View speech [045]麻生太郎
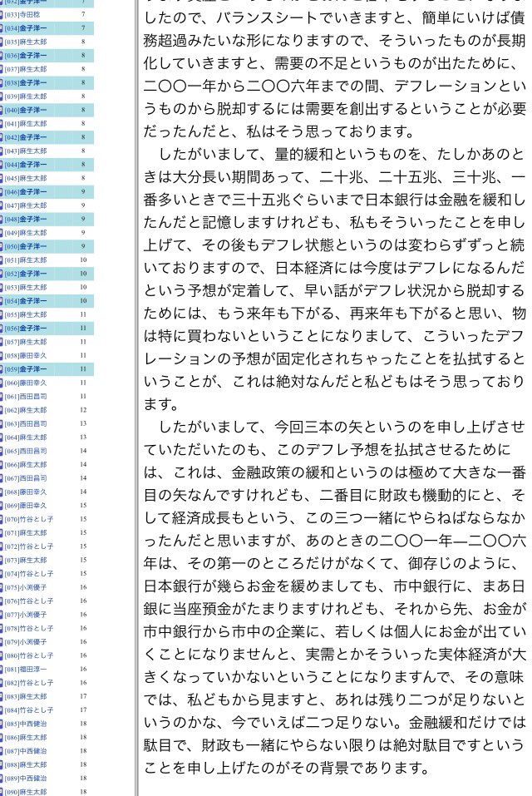This screenshot has width=532, height=796. 26,179
